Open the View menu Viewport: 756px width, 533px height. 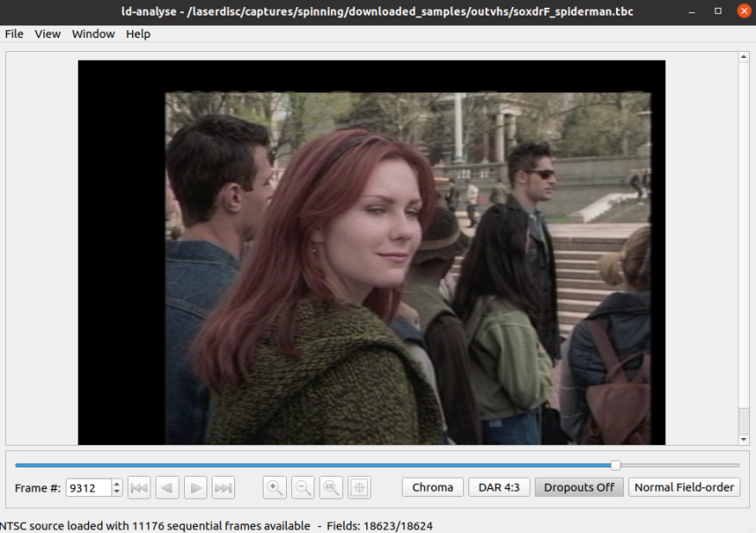click(x=48, y=34)
